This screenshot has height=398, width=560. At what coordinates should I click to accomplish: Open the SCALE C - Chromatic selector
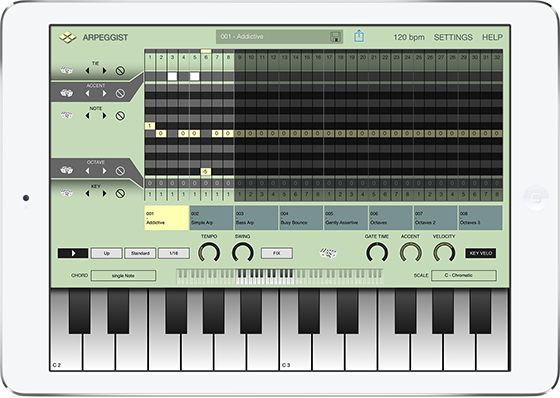(x=464, y=275)
